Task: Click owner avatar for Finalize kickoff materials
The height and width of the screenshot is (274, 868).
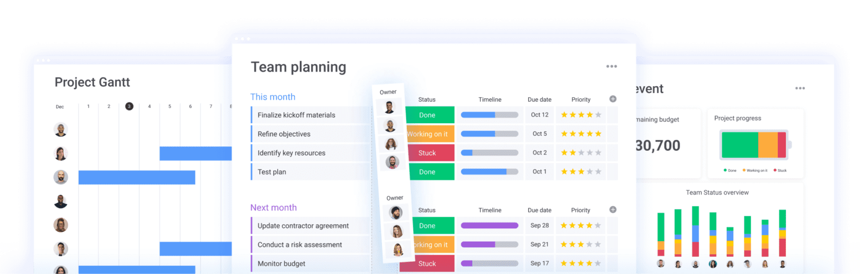Action: click(389, 107)
